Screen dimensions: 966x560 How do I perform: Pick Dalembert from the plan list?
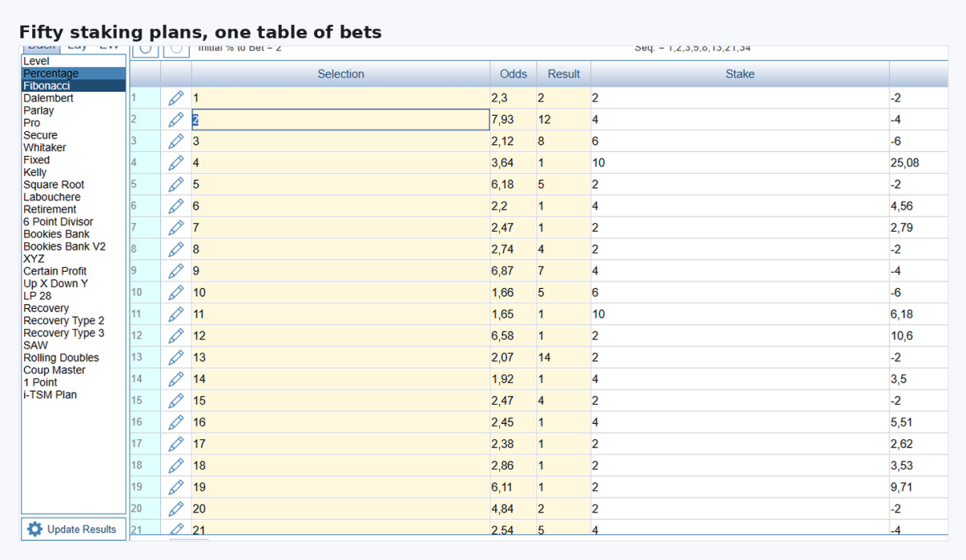tap(73, 98)
